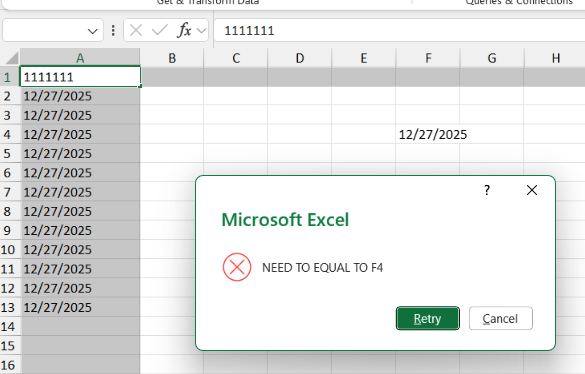Click the Microsoft Excel dialog title
This screenshot has width=585, height=374.
coord(285,219)
